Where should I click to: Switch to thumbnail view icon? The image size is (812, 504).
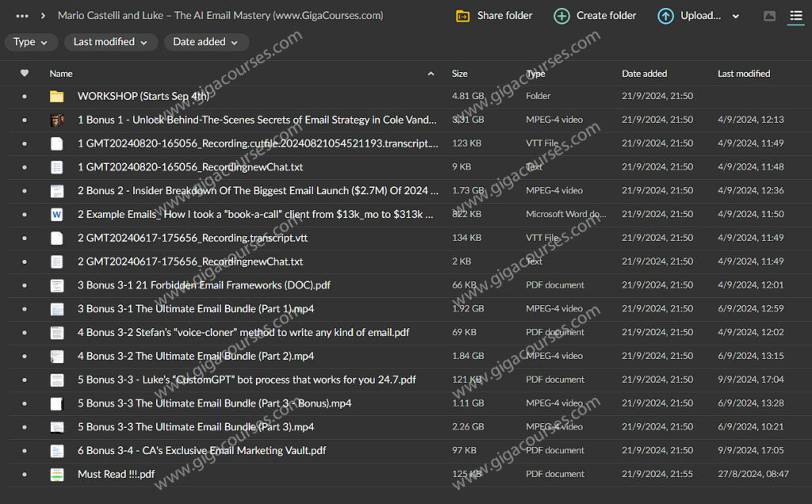tap(769, 16)
